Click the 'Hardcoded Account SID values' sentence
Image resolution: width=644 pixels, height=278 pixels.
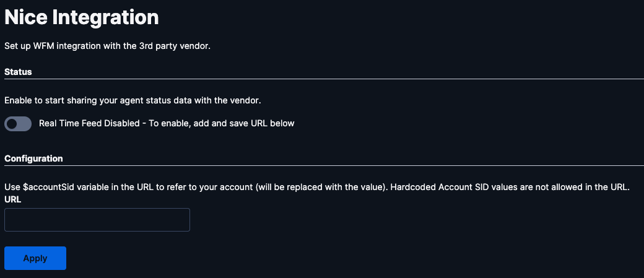[x=509, y=188]
